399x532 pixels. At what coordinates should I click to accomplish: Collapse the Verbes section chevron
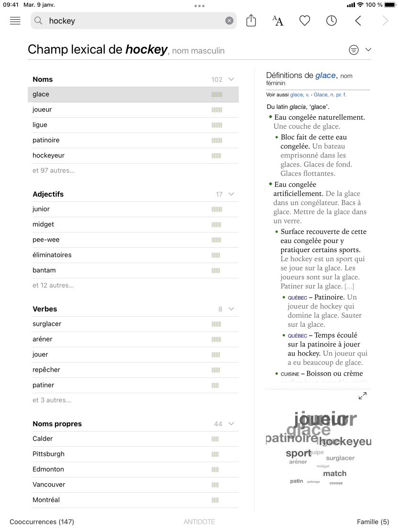[232, 309]
